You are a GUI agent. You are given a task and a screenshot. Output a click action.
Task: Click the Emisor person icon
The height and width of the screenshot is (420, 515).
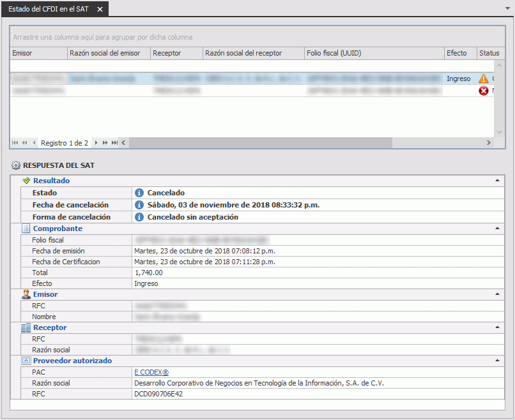[26, 294]
